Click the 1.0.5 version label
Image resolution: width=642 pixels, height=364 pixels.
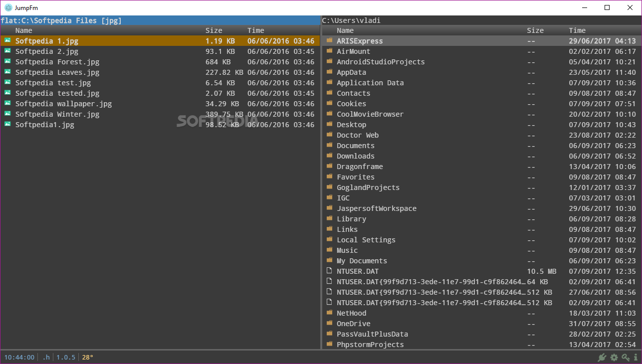pos(66,357)
